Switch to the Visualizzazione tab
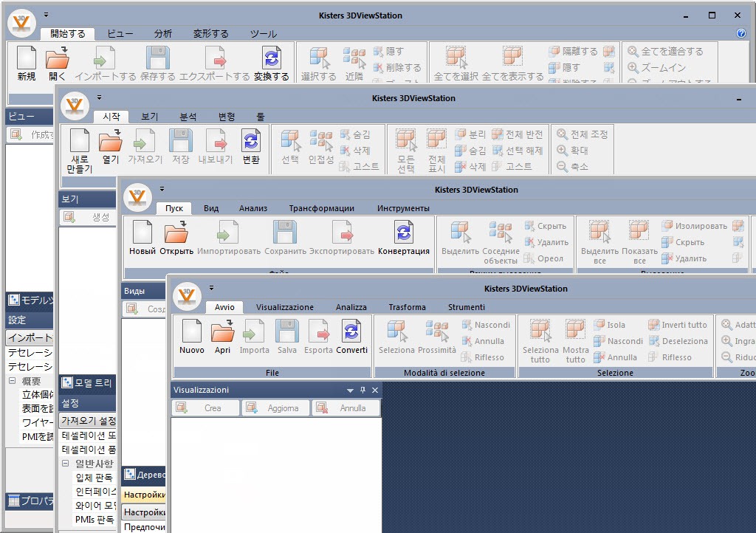756x533 pixels. click(x=284, y=307)
